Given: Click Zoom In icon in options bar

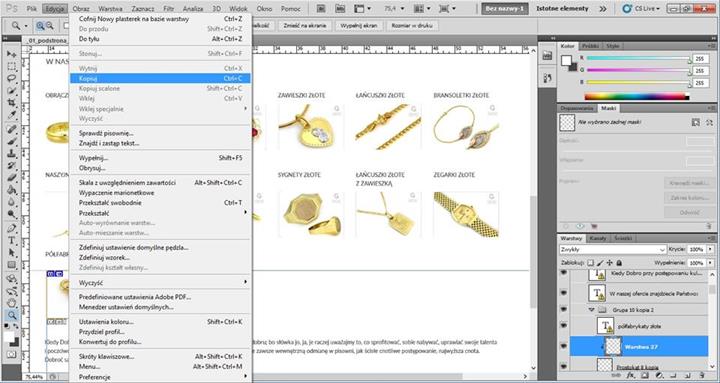Looking at the screenshot, I should (40, 26).
